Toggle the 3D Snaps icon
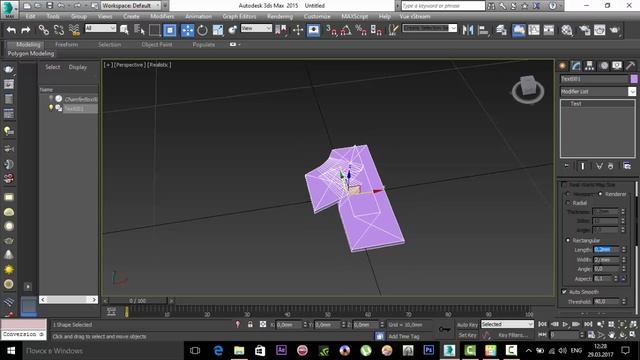640x360 pixels. click(x=331, y=30)
